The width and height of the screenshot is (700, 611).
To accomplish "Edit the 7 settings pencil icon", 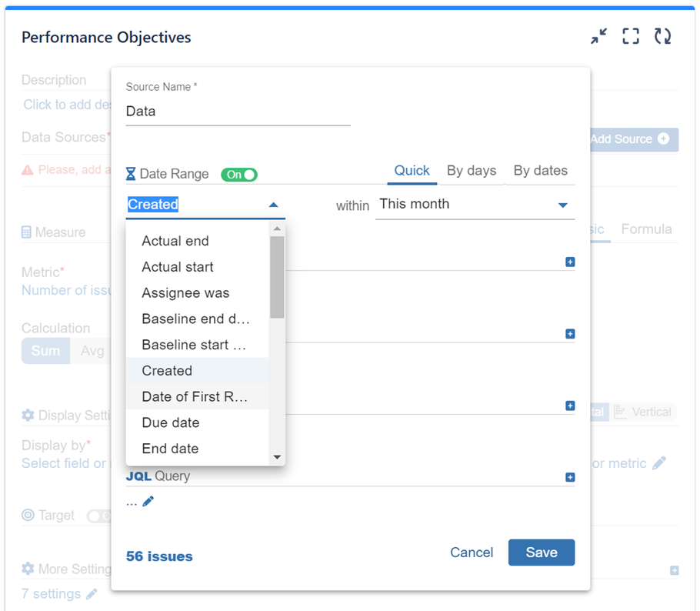I will click(92, 594).
